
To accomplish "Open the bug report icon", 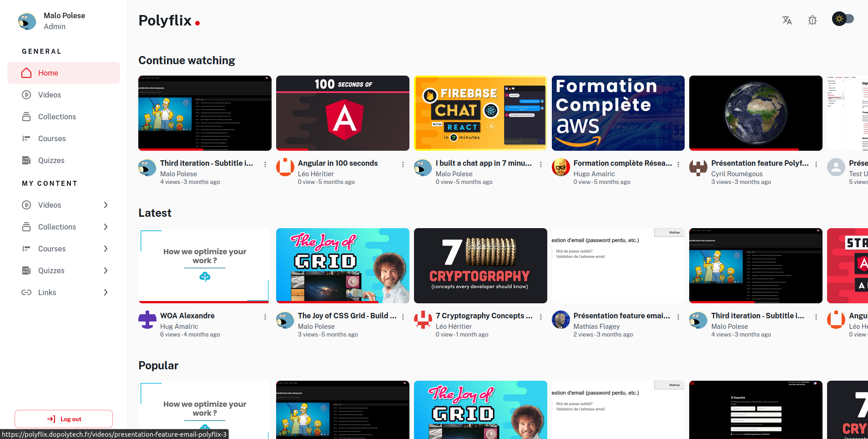I will pyautogui.click(x=812, y=20).
